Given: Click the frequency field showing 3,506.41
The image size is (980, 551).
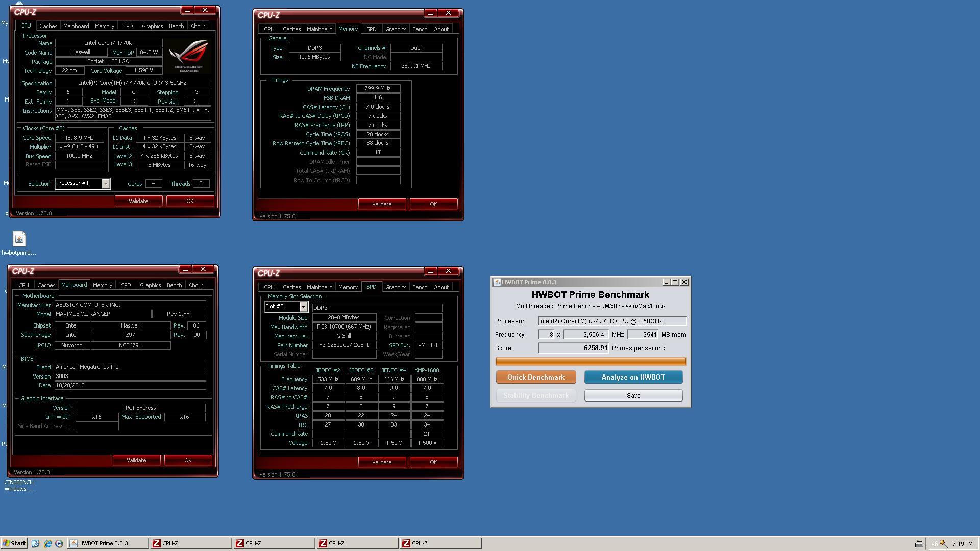Looking at the screenshot, I should pos(586,335).
